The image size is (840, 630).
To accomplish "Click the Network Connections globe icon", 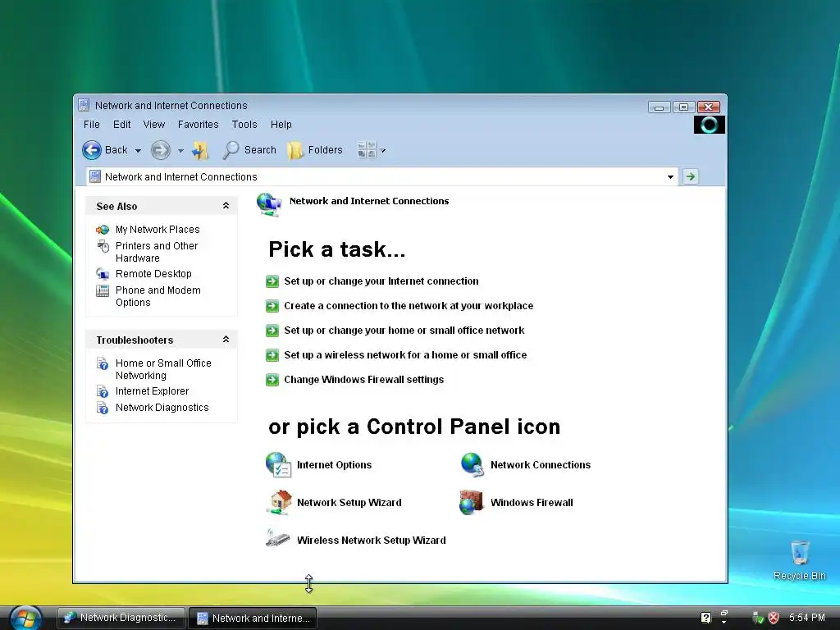I will [472, 464].
